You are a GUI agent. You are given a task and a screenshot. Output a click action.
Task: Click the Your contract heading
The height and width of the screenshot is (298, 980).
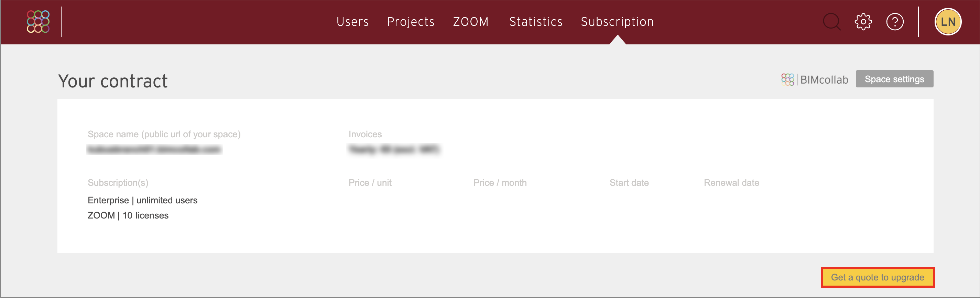pos(112,81)
